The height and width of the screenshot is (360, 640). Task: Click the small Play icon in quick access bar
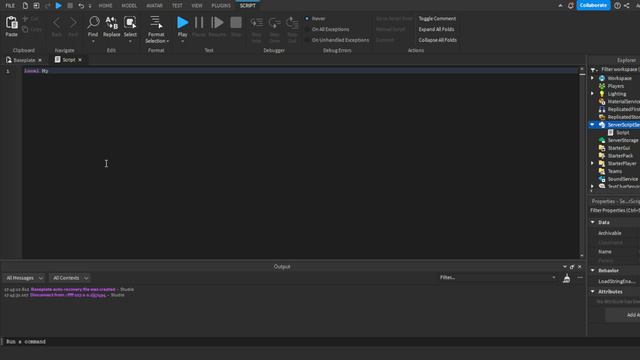click(58, 5)
